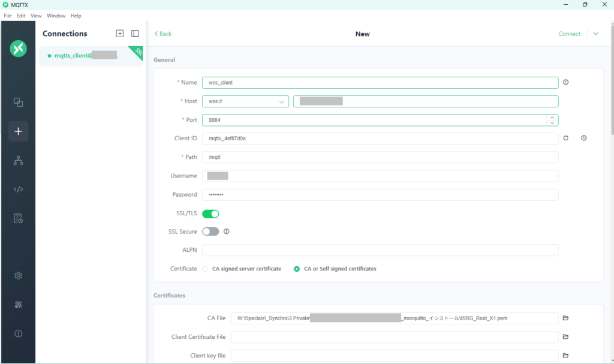Click the refresh Client ID icon
This screenshot has height=364, width=614.
[565, 139]
